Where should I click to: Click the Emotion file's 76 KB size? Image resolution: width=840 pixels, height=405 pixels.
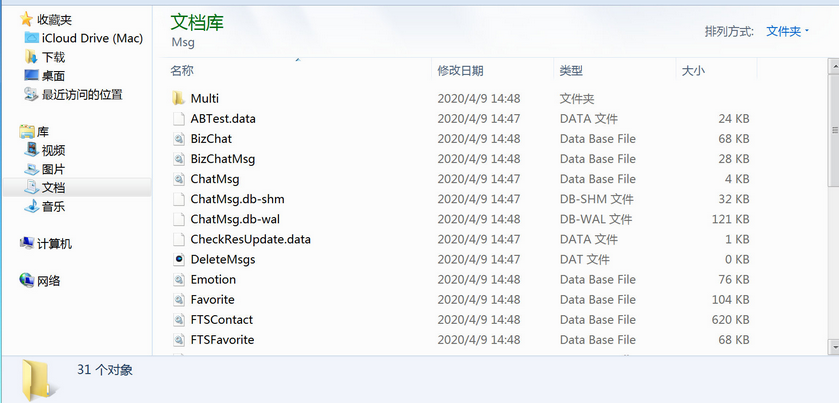[x=734, y=279]
